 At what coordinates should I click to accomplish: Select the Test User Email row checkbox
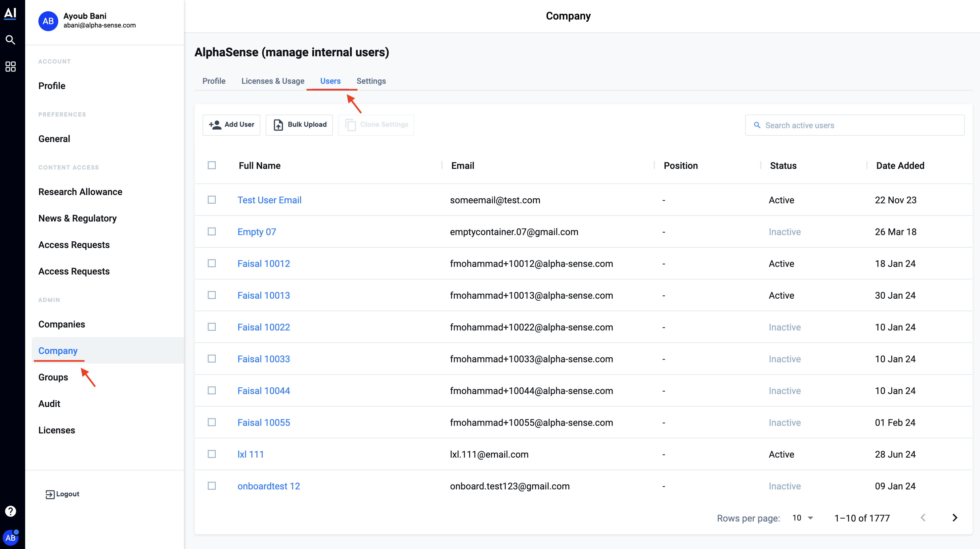pos(211,200)
